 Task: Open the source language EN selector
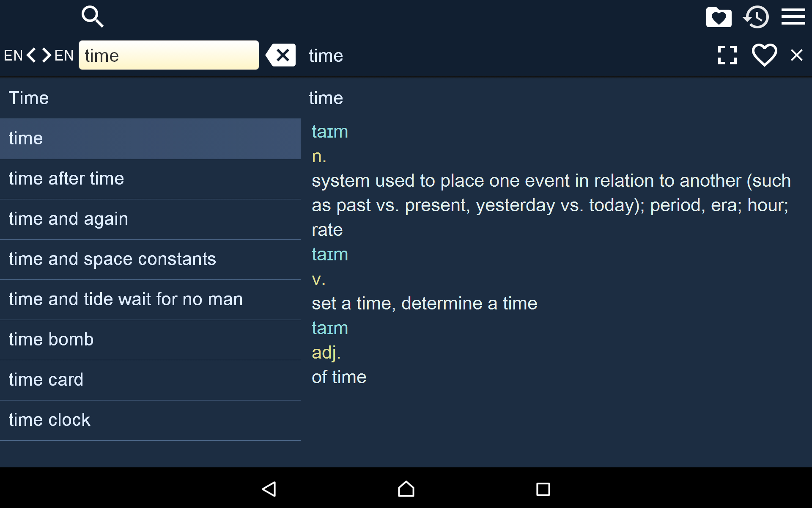(14, 55)
